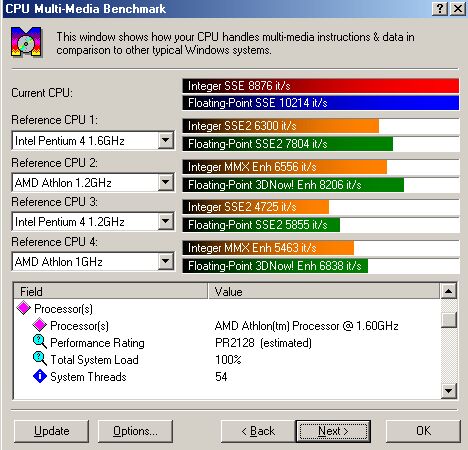Screen dimensions: 468x450
Task: Click the Integer SSE2 6300 it/s bar
Action: [x=281, y=126]
